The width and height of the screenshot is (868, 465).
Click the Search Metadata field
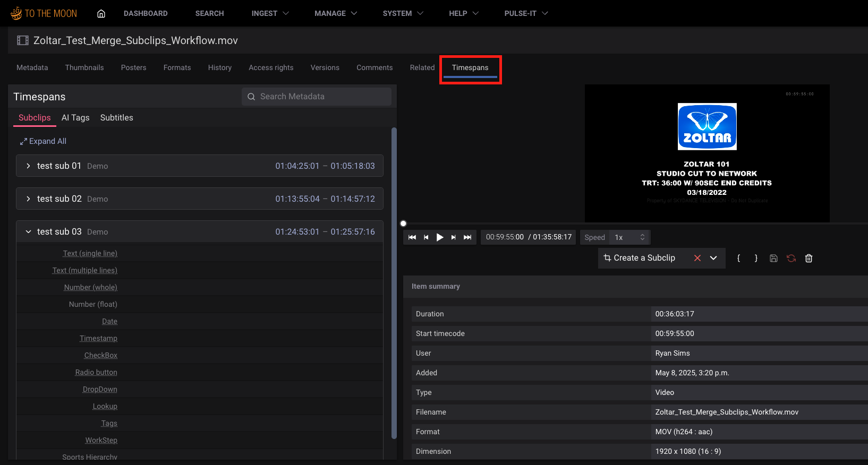pos(317,97)
